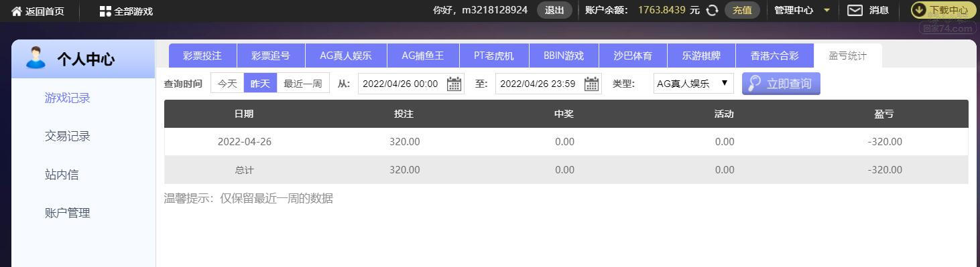This screenshot has width=980, height=267.
Task: Switch to the 彩票投注 tab
Action: 202,56
